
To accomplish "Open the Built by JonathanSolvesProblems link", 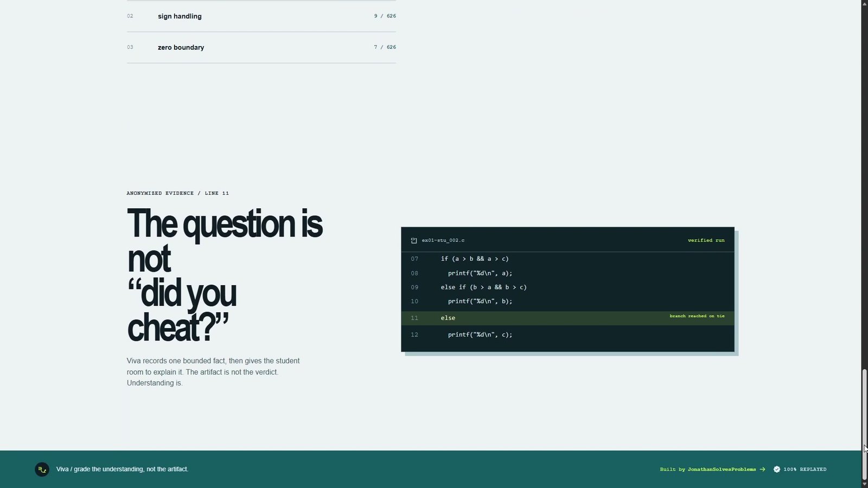I will pos(712,470).
